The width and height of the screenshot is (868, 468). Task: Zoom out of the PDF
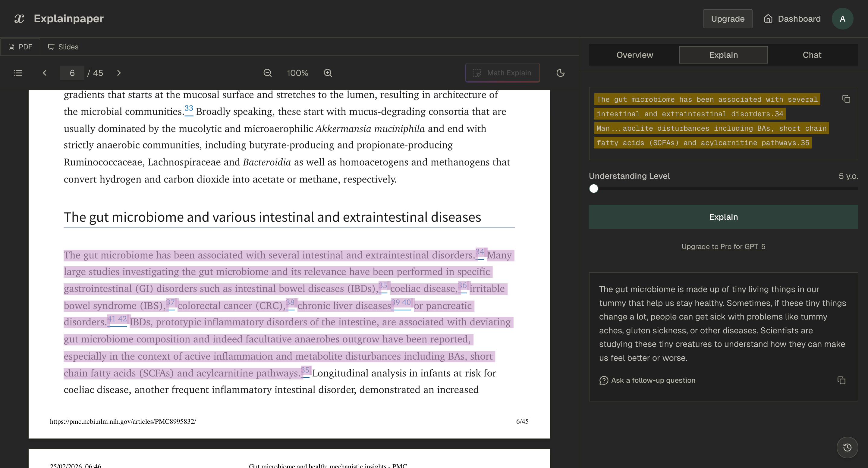(267, 73)
